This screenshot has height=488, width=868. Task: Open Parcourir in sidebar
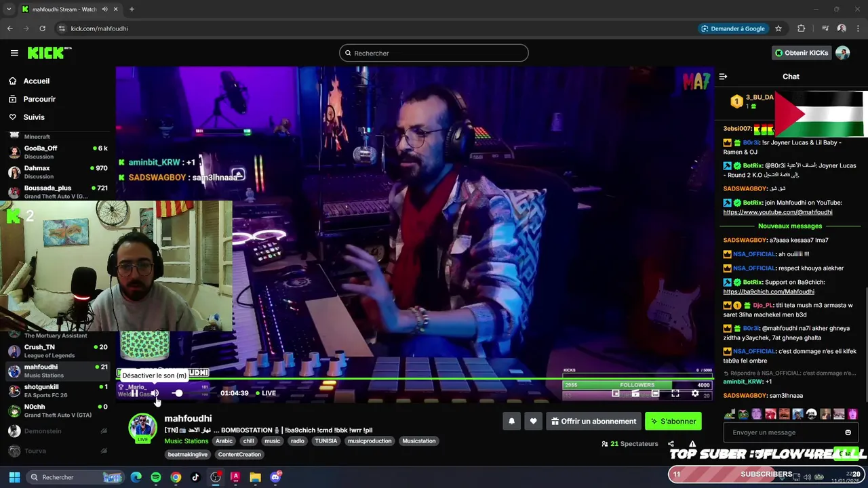[x=39, y=99]
